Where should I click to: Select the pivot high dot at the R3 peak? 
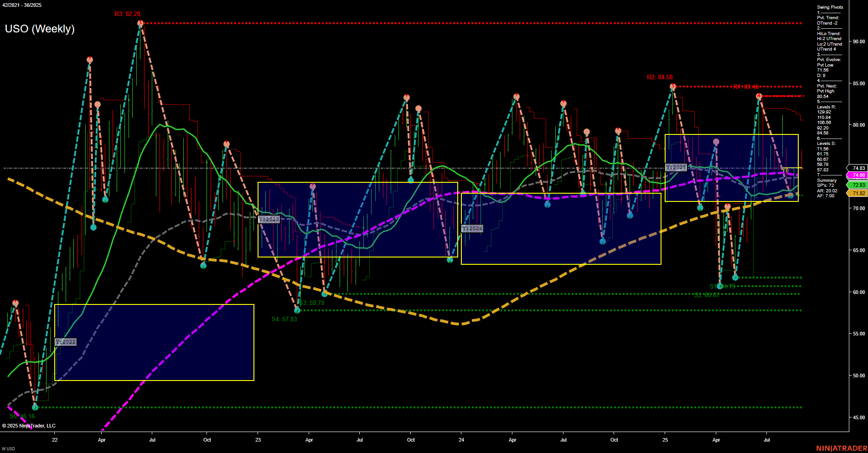click(x=140, y=22)
